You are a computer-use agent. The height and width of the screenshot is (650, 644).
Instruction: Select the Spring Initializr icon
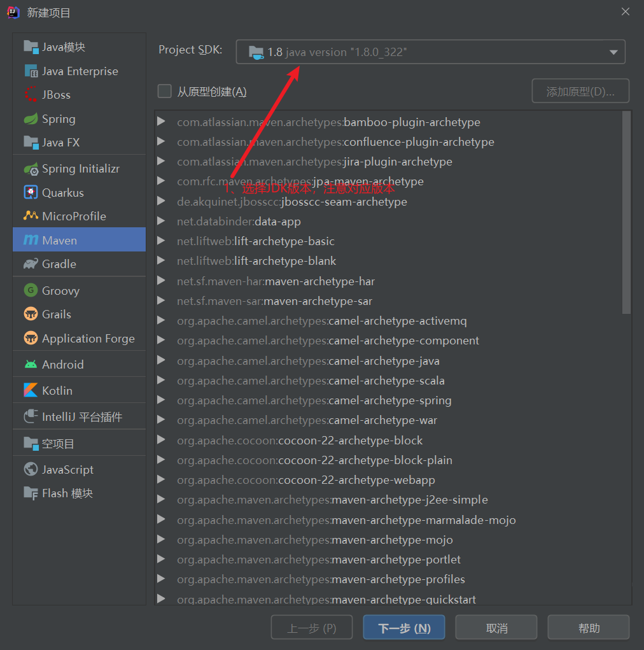click(31, 169)
